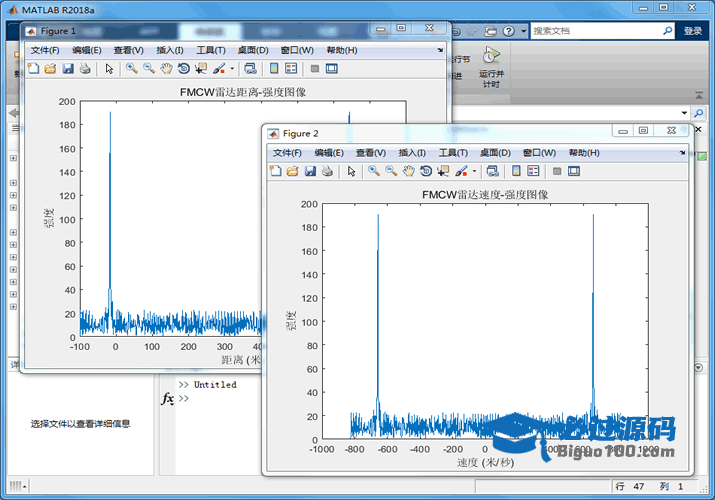This screenshot has height=500, width=715.
Task: Hide Plot Tools icon in Figure 1
Action: tap(315, 69)
